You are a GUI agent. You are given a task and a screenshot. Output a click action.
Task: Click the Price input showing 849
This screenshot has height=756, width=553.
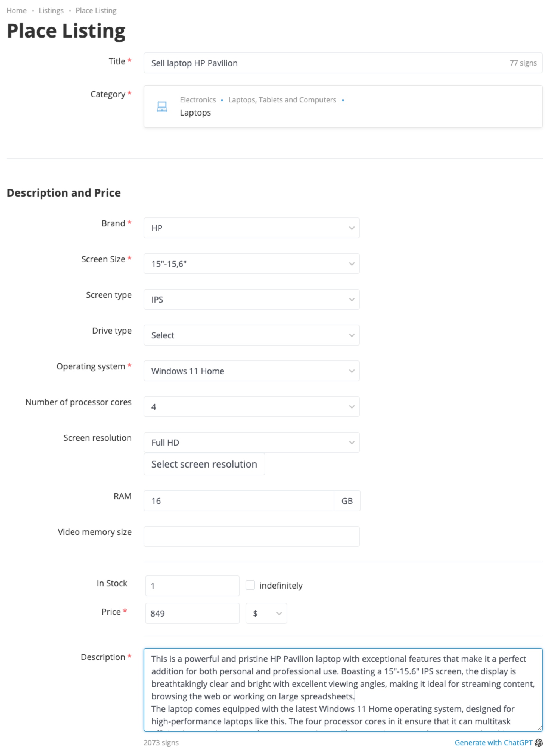click(192, 613)
